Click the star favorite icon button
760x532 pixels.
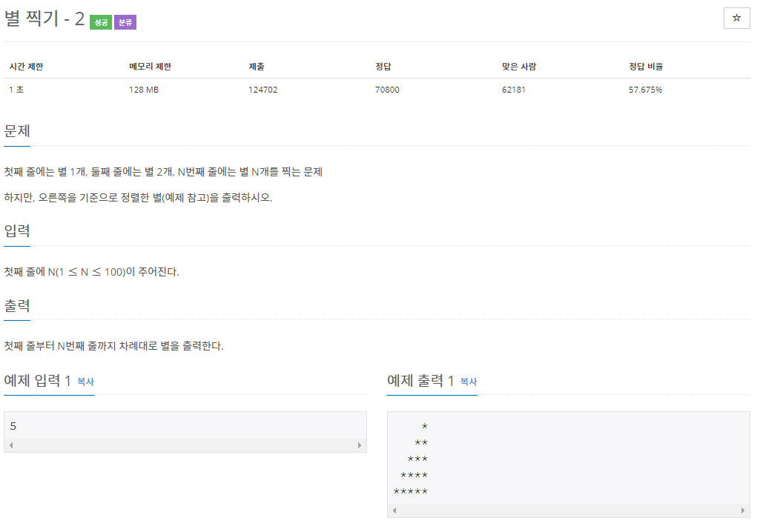click(x=736, y=18)
